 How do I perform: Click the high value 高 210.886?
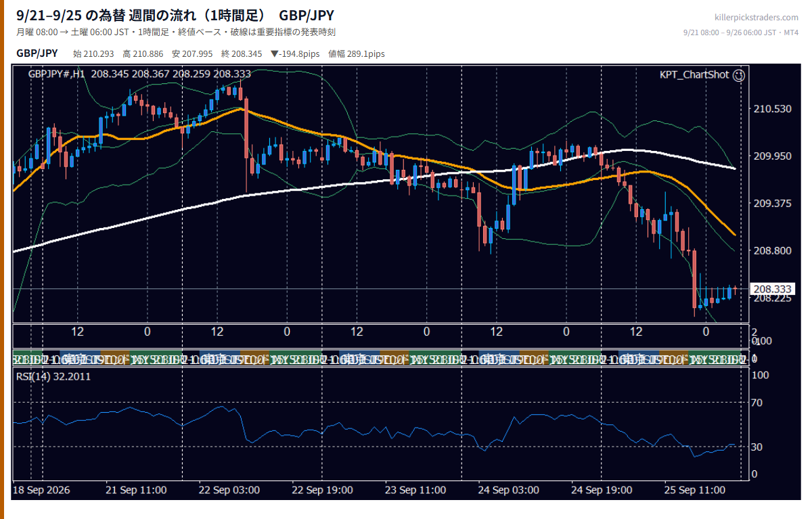tap(143, 53)
